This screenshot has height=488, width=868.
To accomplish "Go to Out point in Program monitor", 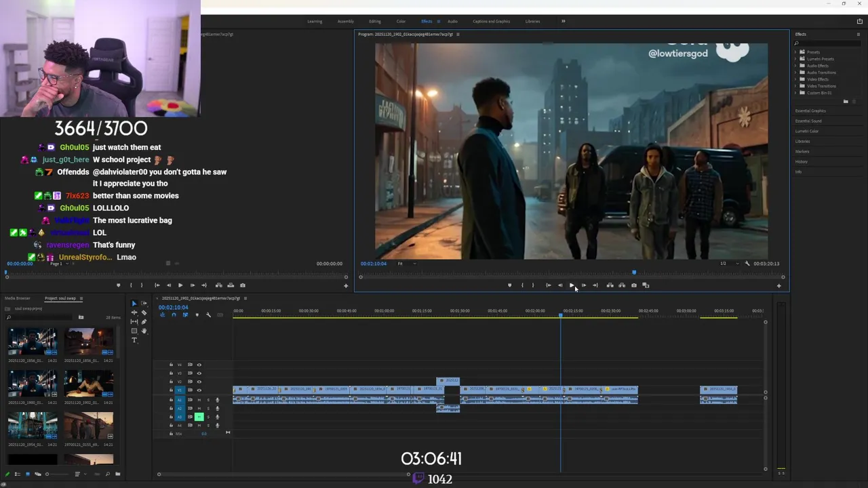I will pyautogui.click(x=595, y=285).
